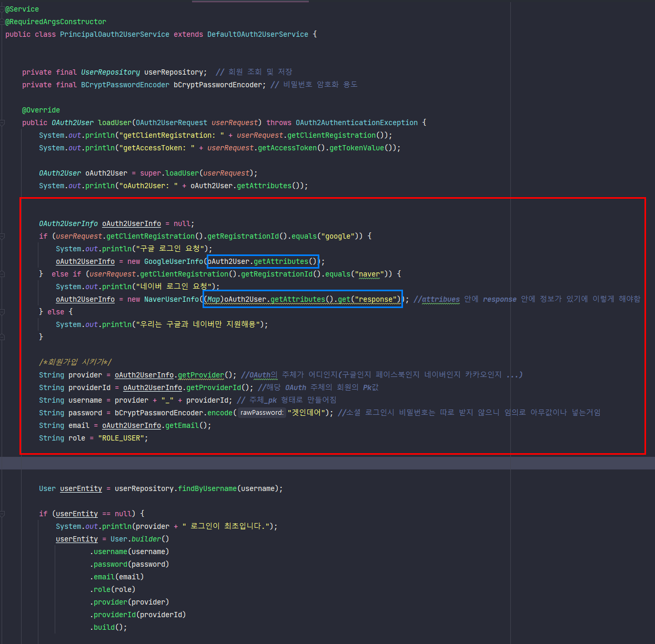Viewport: 655px width, 644px height.
Task: Click the UserRepository type in field declaration
Action: [x=110, y=72]
